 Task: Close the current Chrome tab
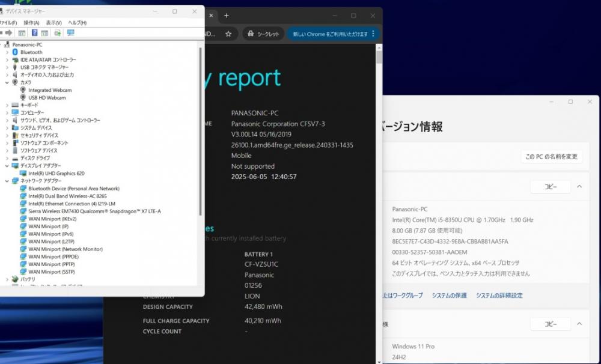coord(211,16)
